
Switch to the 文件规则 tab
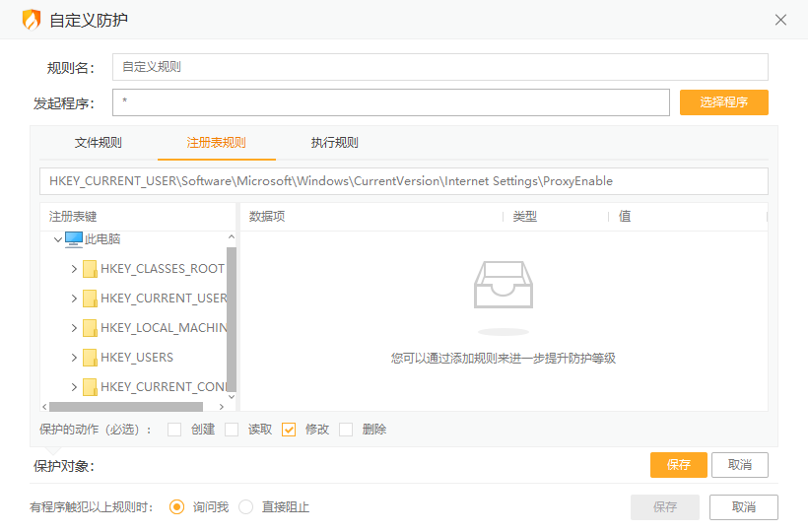[x=99, y=143]
